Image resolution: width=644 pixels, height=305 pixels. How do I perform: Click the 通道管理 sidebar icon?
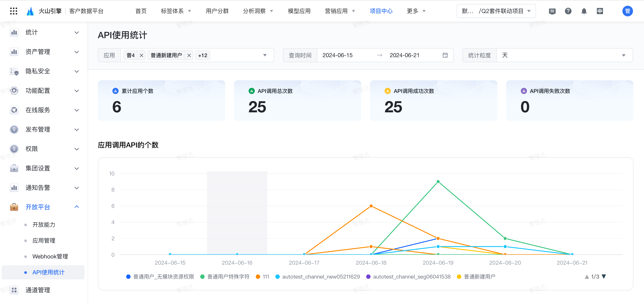point(14,290)
